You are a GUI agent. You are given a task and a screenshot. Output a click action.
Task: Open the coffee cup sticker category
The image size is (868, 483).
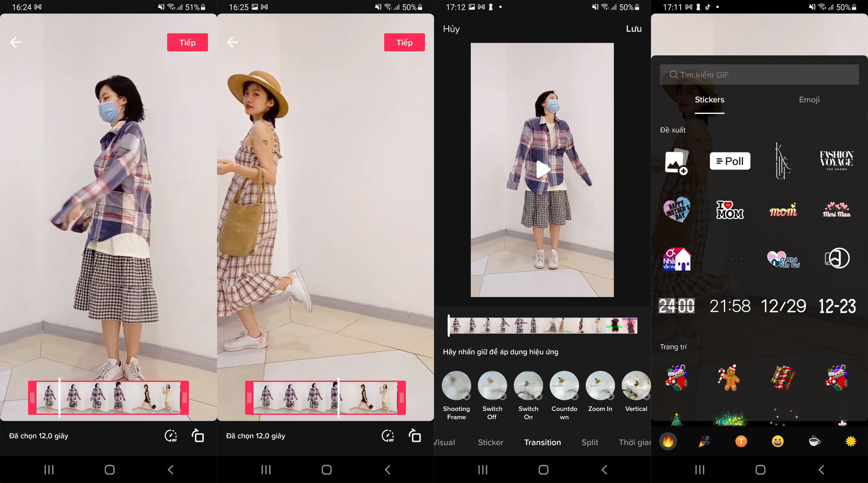pyautogui.click(x=815, y=441)
